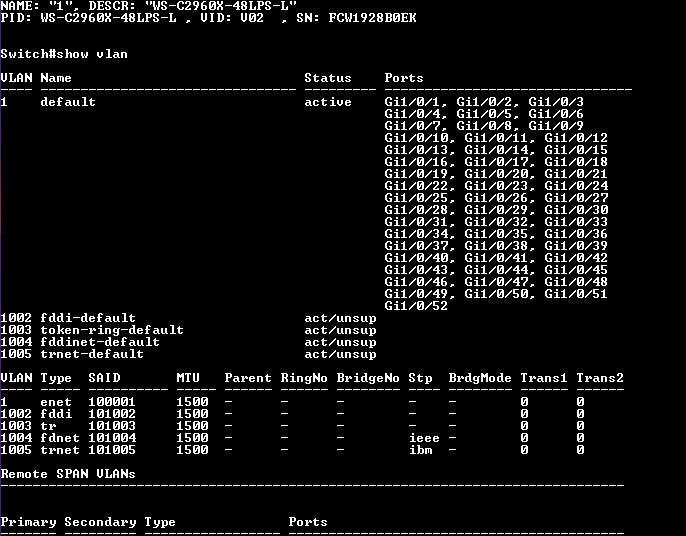The image size is (686, 536).
Task: Click port Gi1/0/5 entry
Action: (484, 114)
